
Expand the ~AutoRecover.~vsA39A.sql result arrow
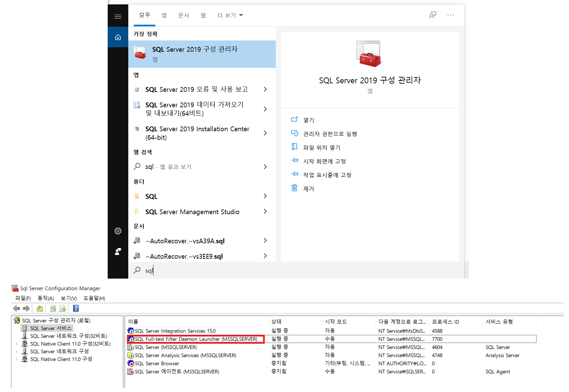tap(265, 241)
